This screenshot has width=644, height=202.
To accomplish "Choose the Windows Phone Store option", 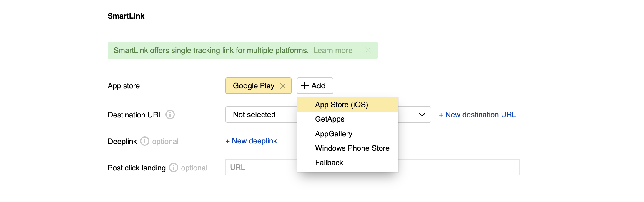I will tap(352, 148).
